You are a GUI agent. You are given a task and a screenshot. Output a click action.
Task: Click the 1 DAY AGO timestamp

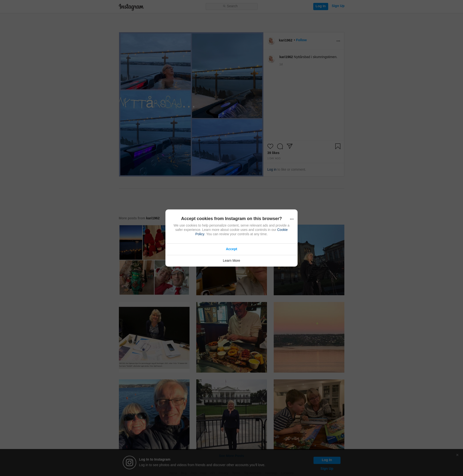click(x=274, y=159)
